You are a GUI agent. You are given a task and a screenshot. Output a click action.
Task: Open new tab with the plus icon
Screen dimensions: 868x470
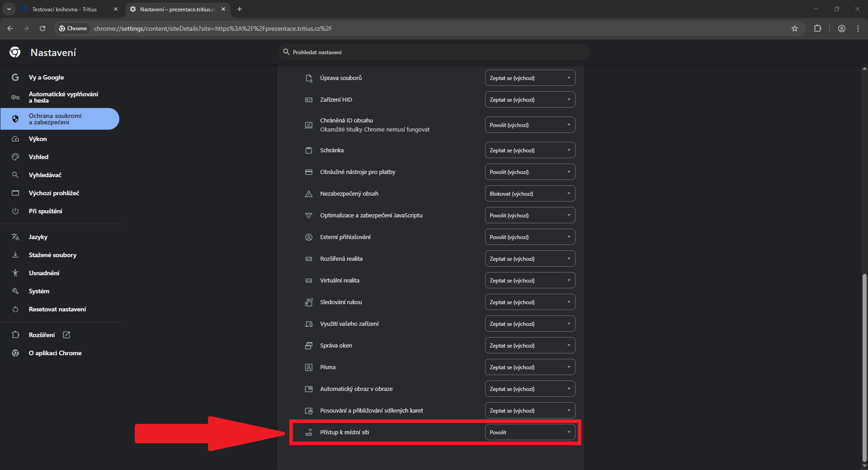tap(240, 9)
